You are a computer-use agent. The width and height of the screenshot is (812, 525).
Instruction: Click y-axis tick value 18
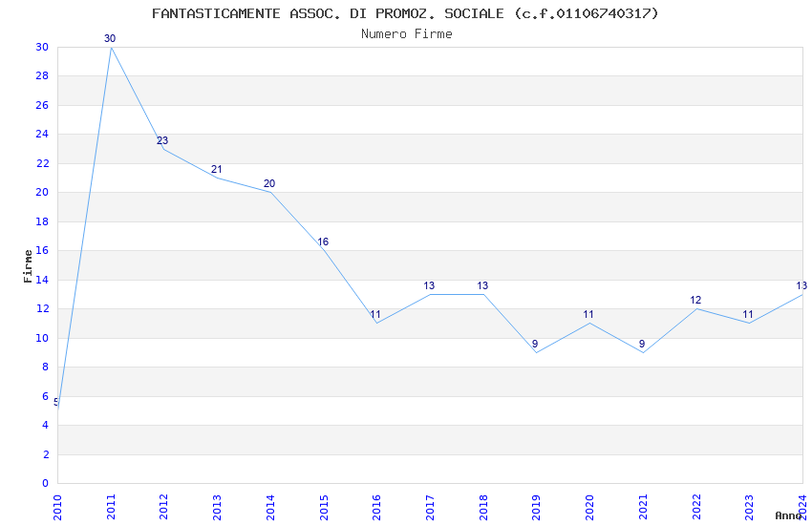[x=42, y=221]
